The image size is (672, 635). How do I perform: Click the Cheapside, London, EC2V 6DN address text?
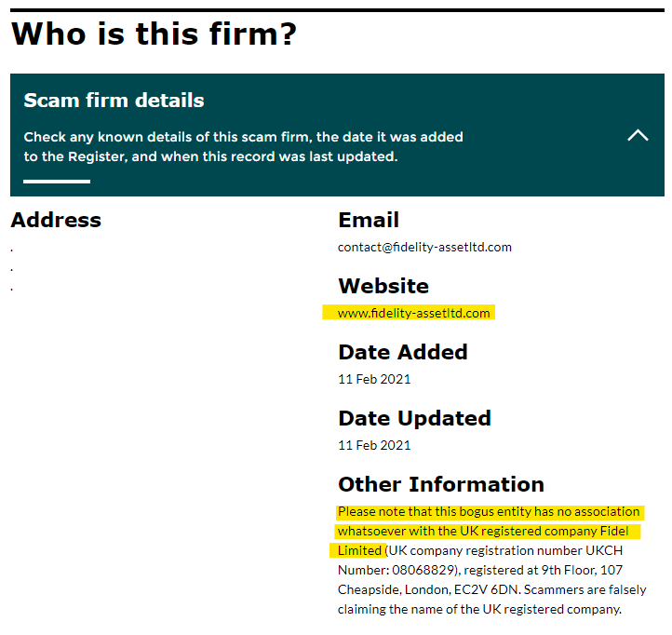(429, 589)
